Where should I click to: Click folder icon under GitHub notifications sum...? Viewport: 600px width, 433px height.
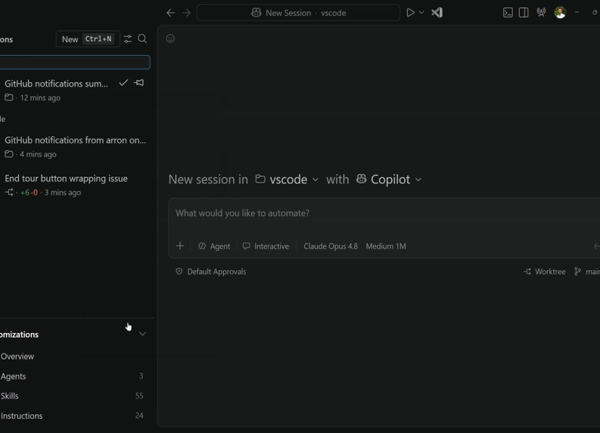9,98
